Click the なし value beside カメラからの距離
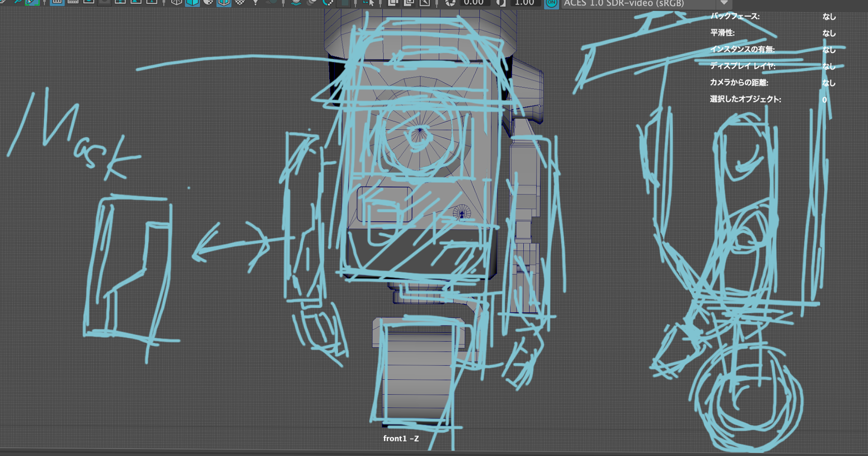Screen dimensions: 868x456 pyautogui.click(x=829, y=83)
